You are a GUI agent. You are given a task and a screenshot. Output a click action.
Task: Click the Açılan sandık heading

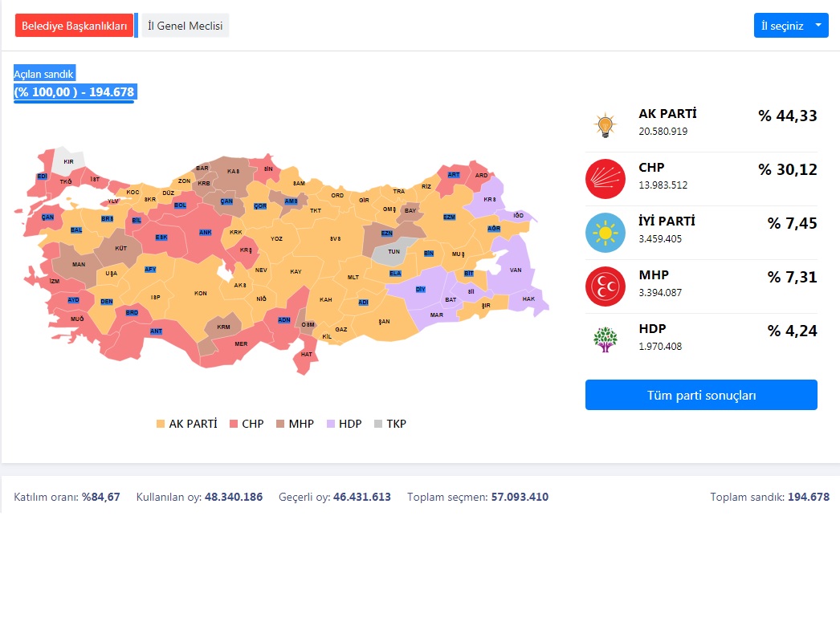click(x=44, y=74)
